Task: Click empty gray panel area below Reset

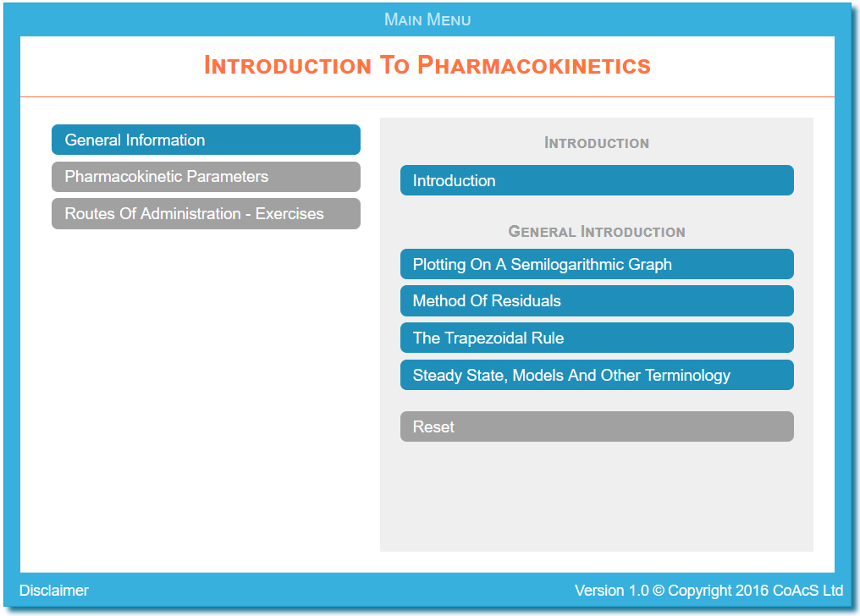Action: click(597, 496)
